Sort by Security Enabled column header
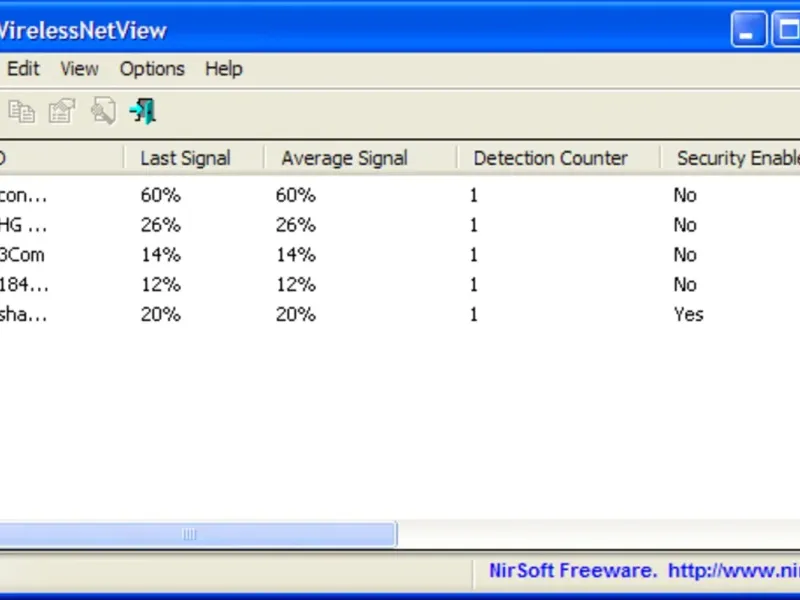800x600 pixels. click(x=731, y=158)
